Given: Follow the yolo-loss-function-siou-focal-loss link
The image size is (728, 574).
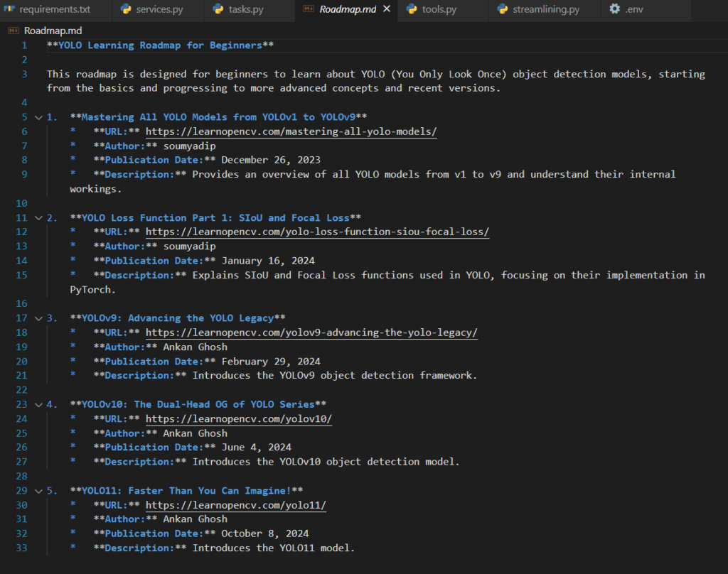Looking at the screenshot, I should click(317, 232).
